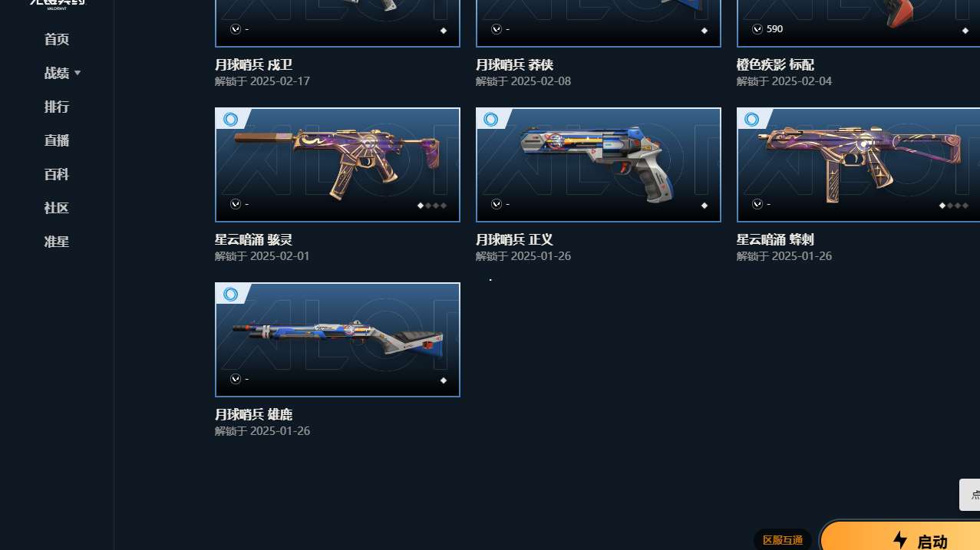Click the blue ring badge on 月球哨兵 正义 card
The height and width of the screenshot is (550, 980).
(x=491, y=119)
